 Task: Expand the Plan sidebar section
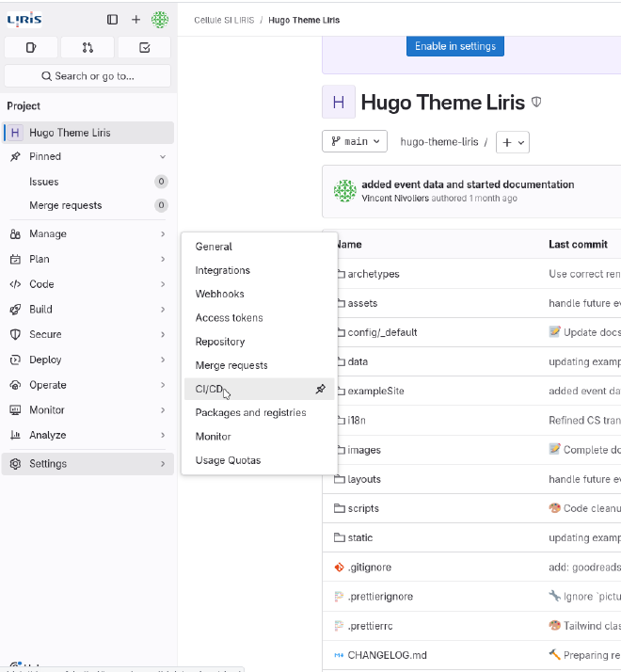(x=88, y=259)
